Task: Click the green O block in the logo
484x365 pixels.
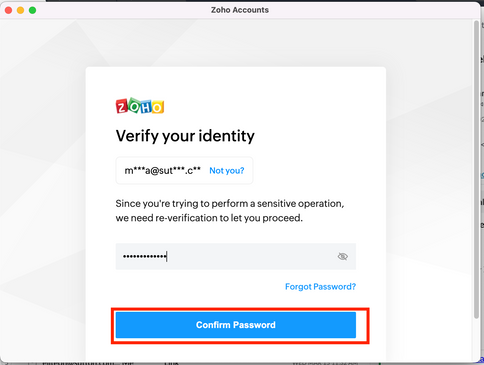Action: point(134,105)
